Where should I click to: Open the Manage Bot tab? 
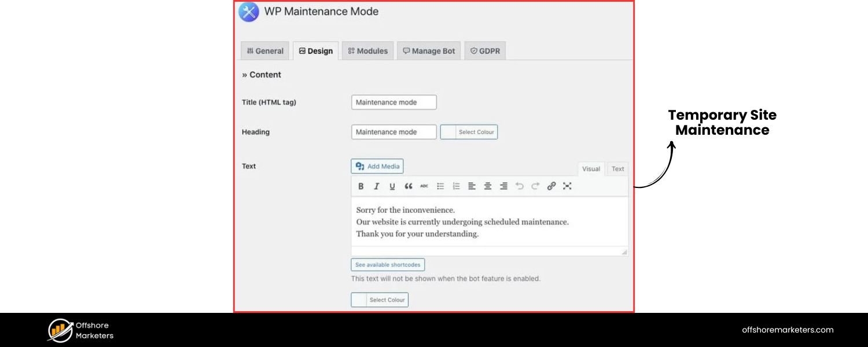click(x=428, y=51)
